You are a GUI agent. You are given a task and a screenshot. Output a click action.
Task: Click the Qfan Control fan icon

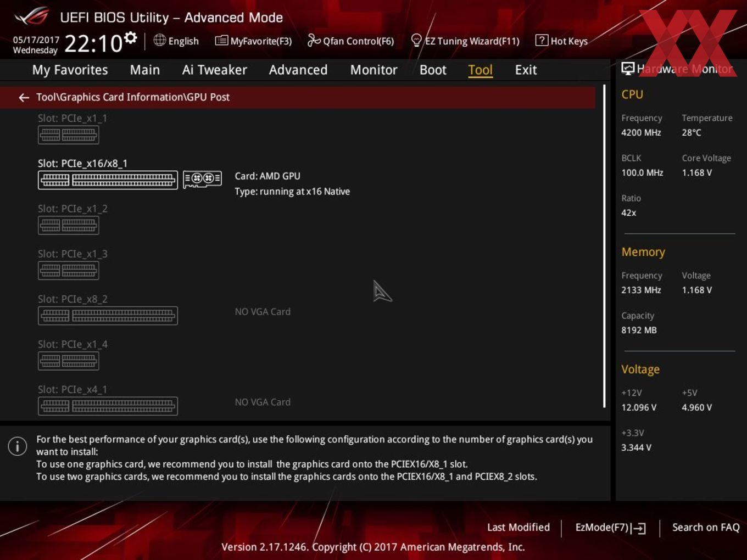[x=314, y=40]
